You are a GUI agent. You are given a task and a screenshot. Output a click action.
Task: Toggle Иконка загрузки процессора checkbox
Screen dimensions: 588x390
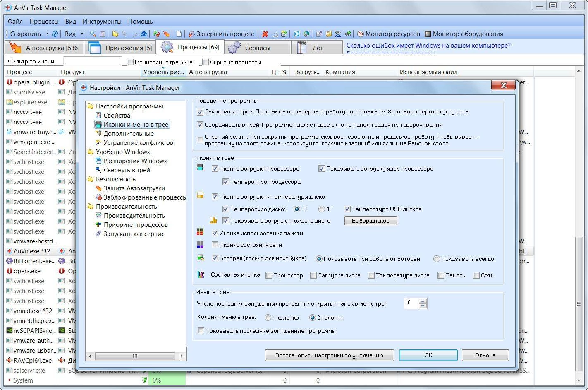coord(215,169)
